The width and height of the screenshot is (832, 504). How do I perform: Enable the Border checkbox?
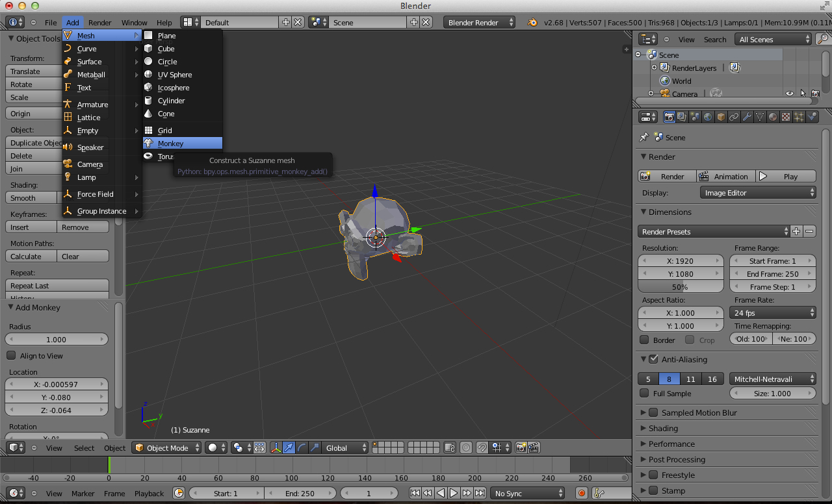click(644, 340)
